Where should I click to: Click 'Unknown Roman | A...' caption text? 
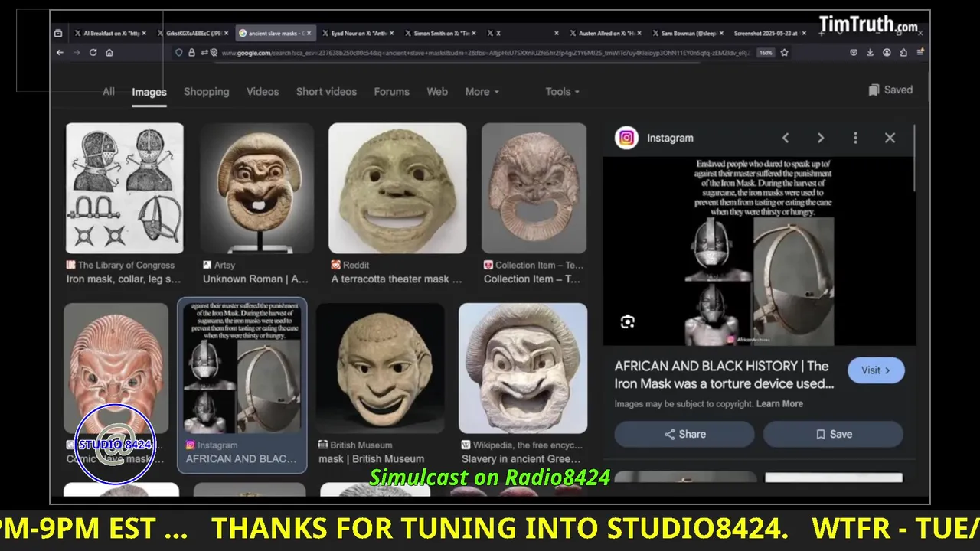pos(256,279)
